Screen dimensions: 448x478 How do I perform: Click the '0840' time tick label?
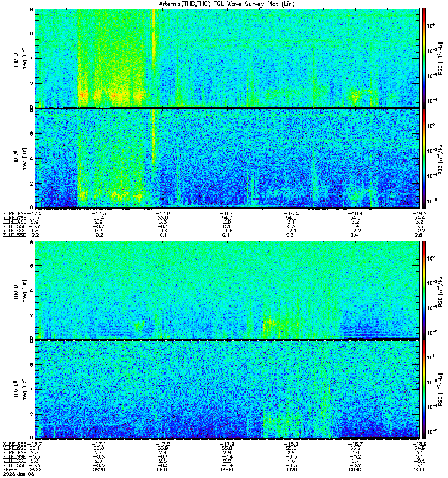pyautogui.click(x=162, y=470)
